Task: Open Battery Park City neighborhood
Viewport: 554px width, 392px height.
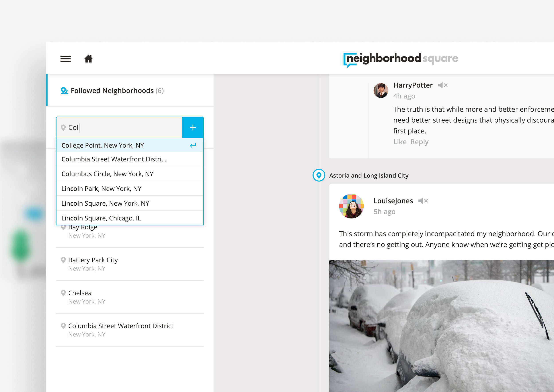Action: coord(130,264)
